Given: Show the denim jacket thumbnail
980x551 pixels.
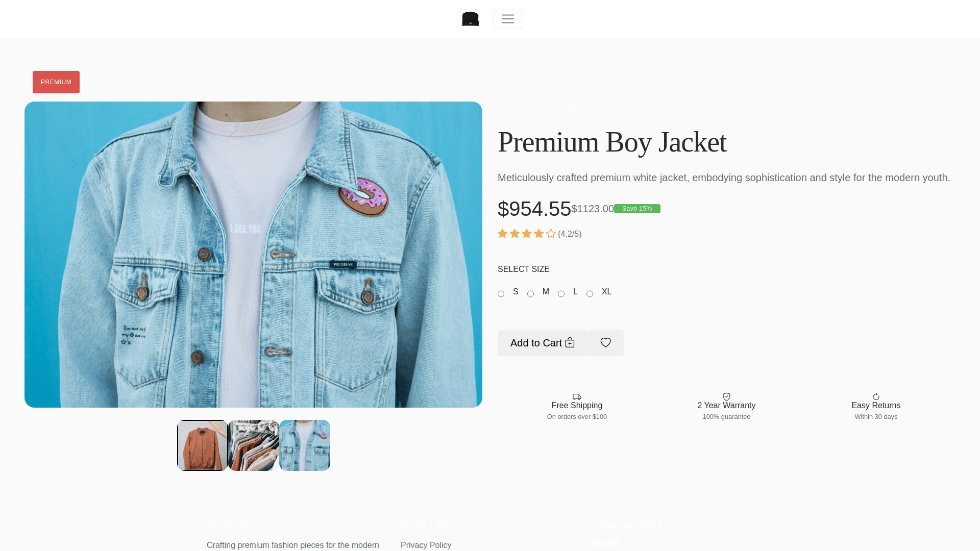Looking at the screenshot, I should pyautogui.click(x=305, y=445).
